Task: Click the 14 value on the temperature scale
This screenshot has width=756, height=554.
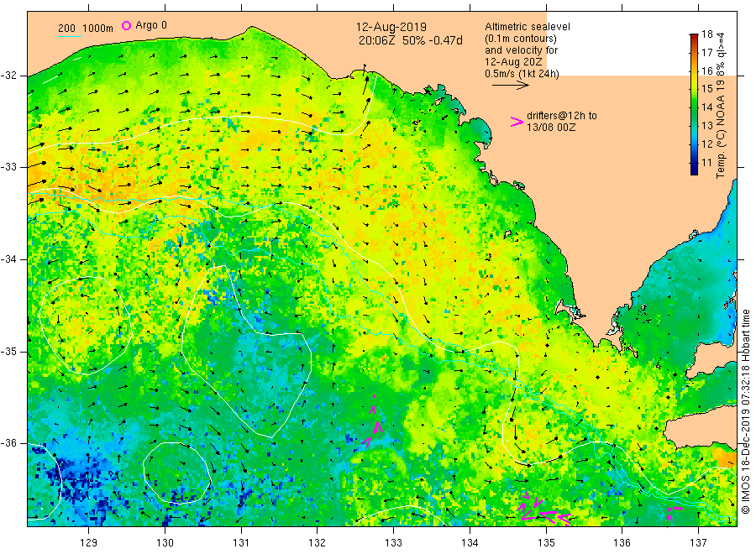Action: point(706,107)
